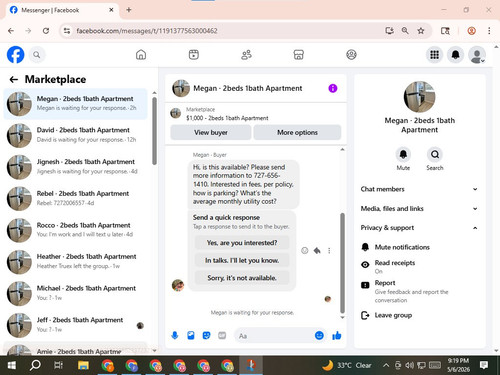Image resolution: width=500 pixels, height=375 pixels.
Task: Open the Marketplace storefront icon
Action: (299, 55)
